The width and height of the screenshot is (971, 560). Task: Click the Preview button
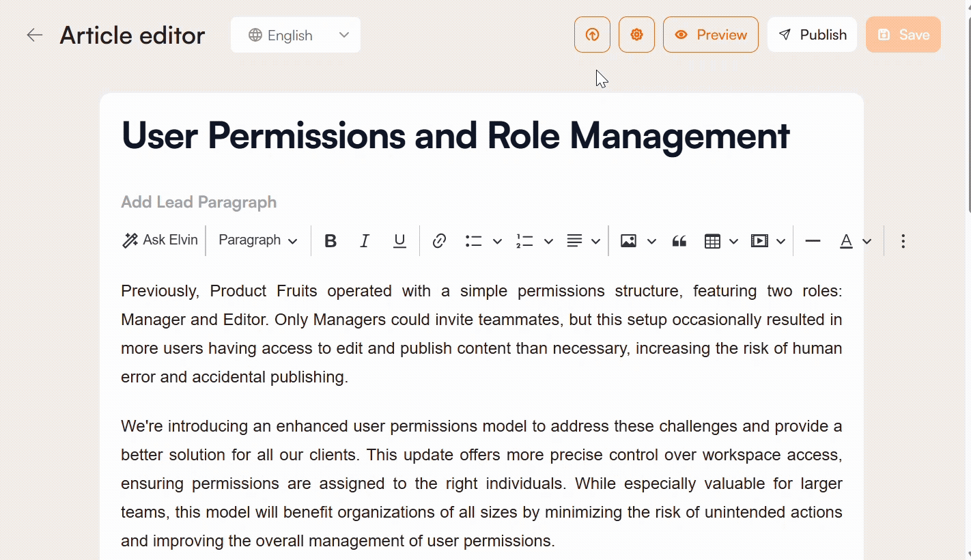click(711, 35)
